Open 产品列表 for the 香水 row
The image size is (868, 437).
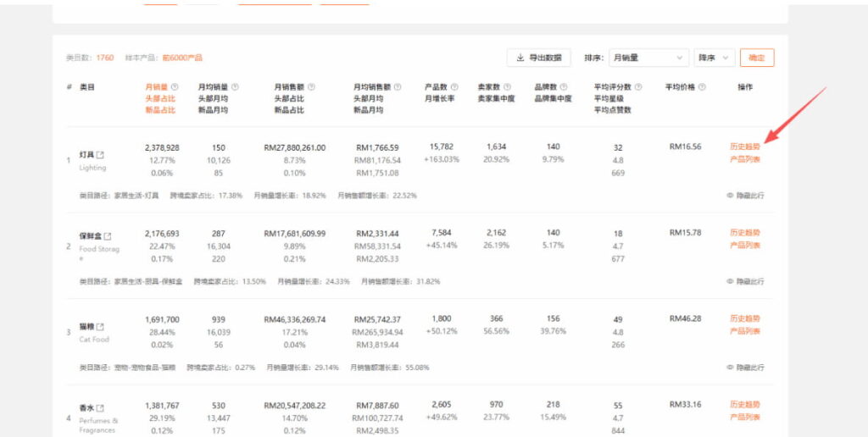[x=745, y=417]
